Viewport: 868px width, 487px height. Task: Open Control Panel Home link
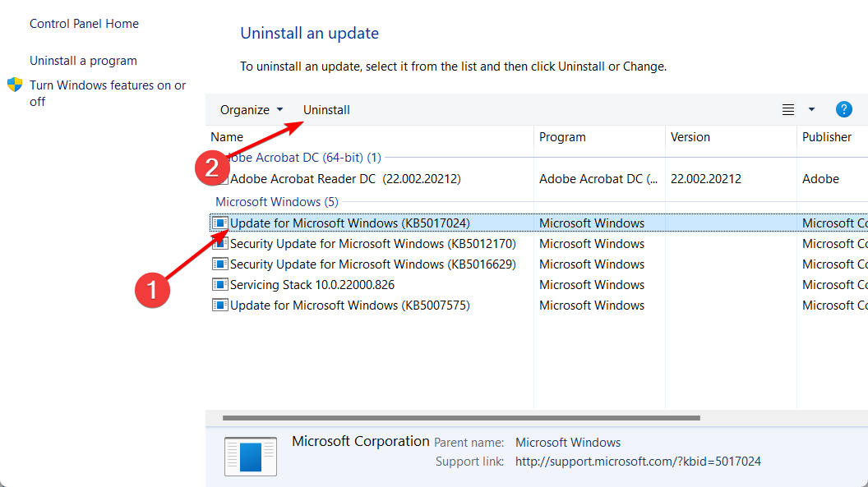pyautogui.click(x=84, y=24)
